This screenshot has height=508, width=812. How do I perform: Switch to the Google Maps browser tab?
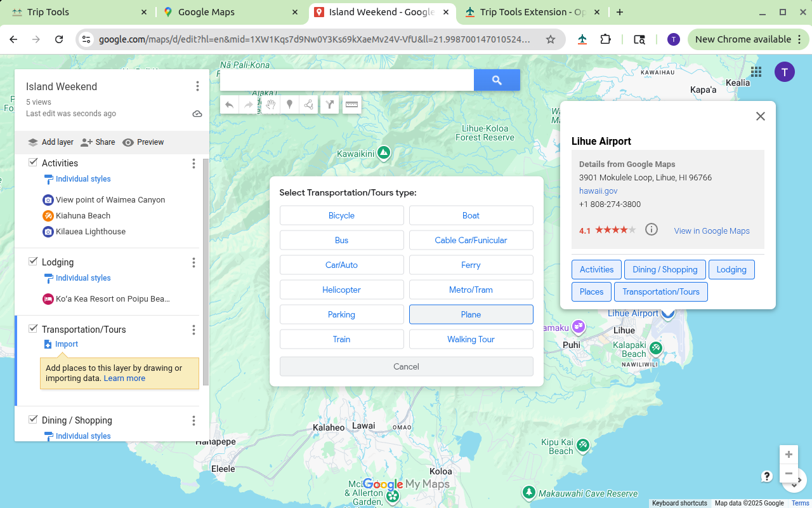point(206,12)
